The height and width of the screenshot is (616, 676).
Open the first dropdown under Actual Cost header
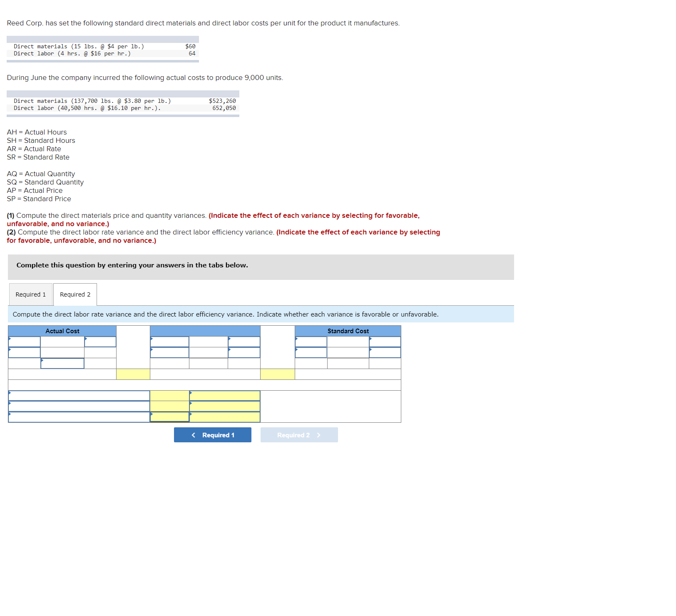tap(24, 342)
